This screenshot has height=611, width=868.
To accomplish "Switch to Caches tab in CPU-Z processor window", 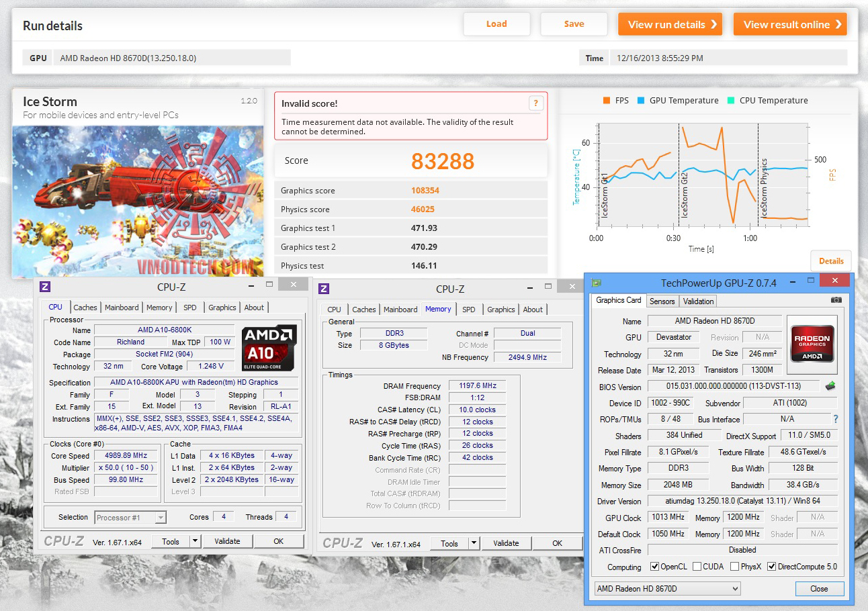I will coord(85,308).
